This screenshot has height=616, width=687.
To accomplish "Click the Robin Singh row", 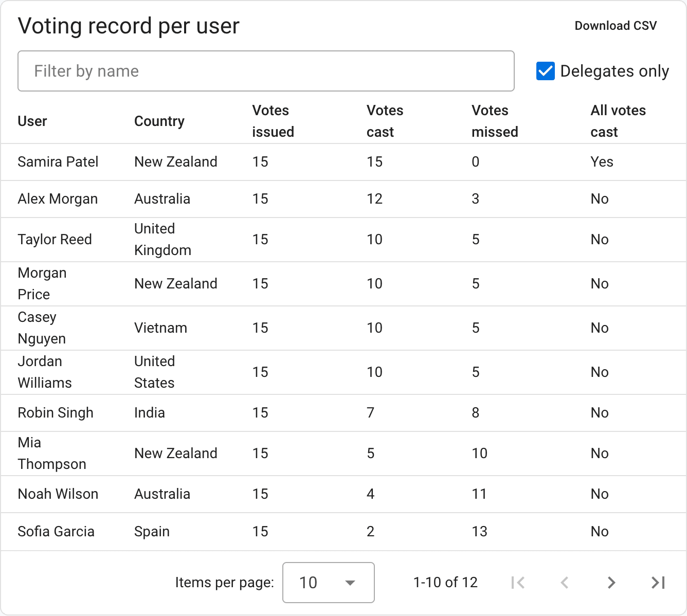I will point(343,413).
